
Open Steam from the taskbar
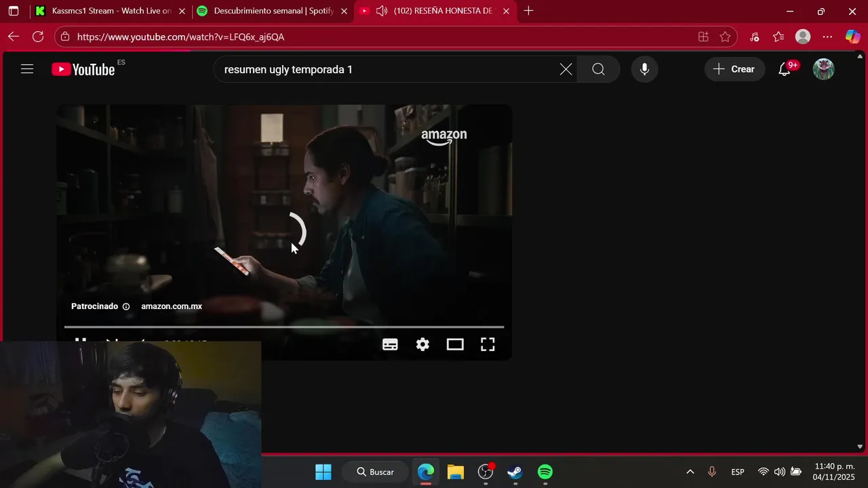(515, 472)
